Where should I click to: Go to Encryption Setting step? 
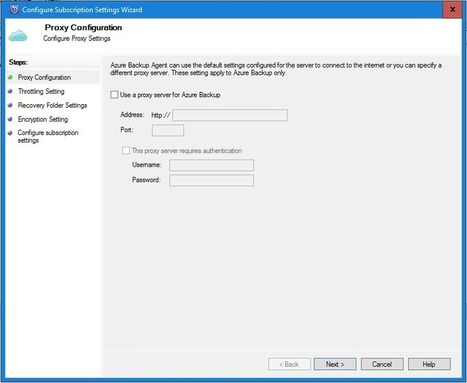pyautogui.click(x=43, y=119)
